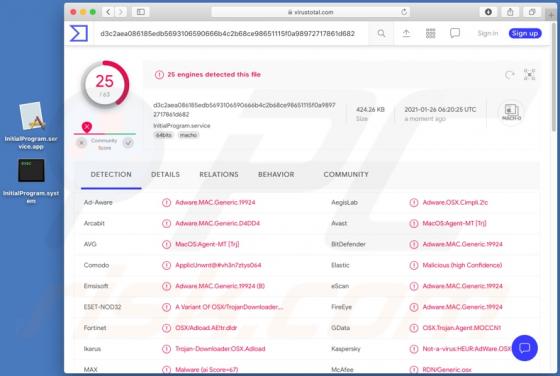
Task: Click the VirusTotal logo icon
Action: (79, 33)
